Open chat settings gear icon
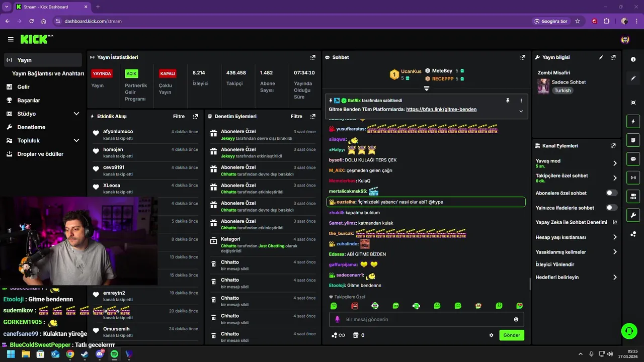 coord(492,335)
